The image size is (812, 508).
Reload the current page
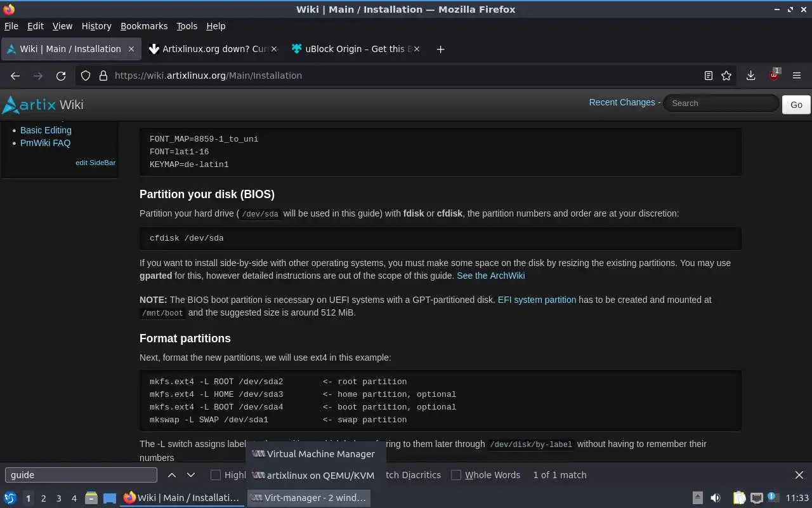pos(61,76)
